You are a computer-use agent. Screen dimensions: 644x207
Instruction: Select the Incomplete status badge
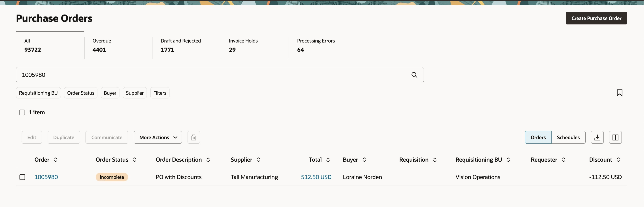(112, 177)
